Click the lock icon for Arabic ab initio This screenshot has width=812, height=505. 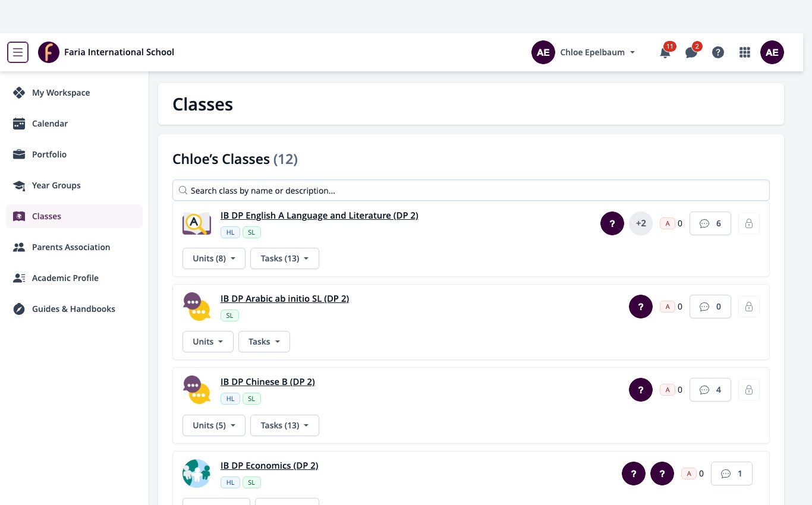(749, 307)
